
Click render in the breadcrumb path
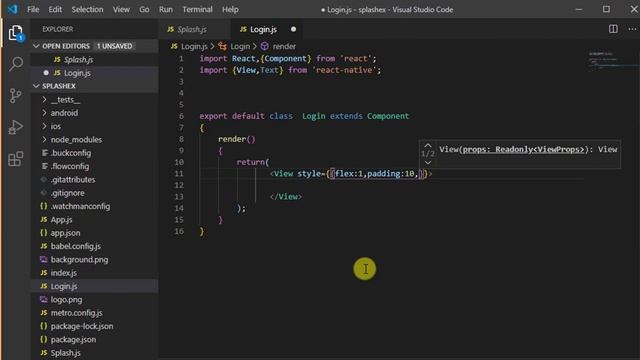coord(284,46)
